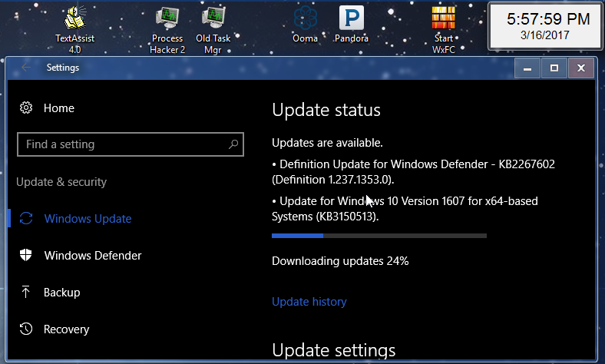Open the Old Task Mgr shortcut

pos(213,18)
